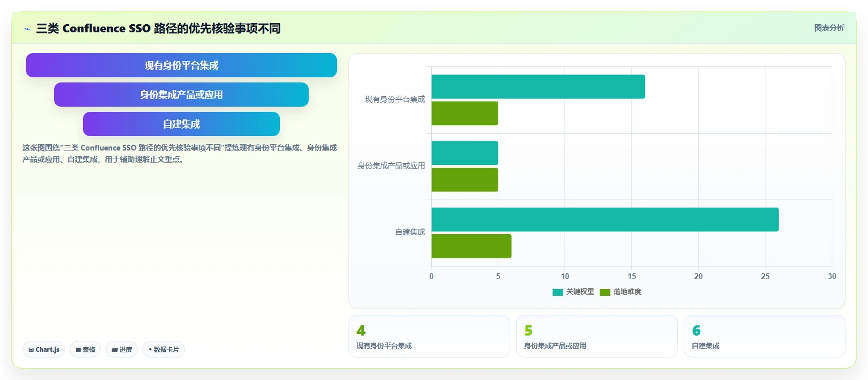
Task: Select the 现有身份平台集成 funnel bar
Action: click(181, 65)
